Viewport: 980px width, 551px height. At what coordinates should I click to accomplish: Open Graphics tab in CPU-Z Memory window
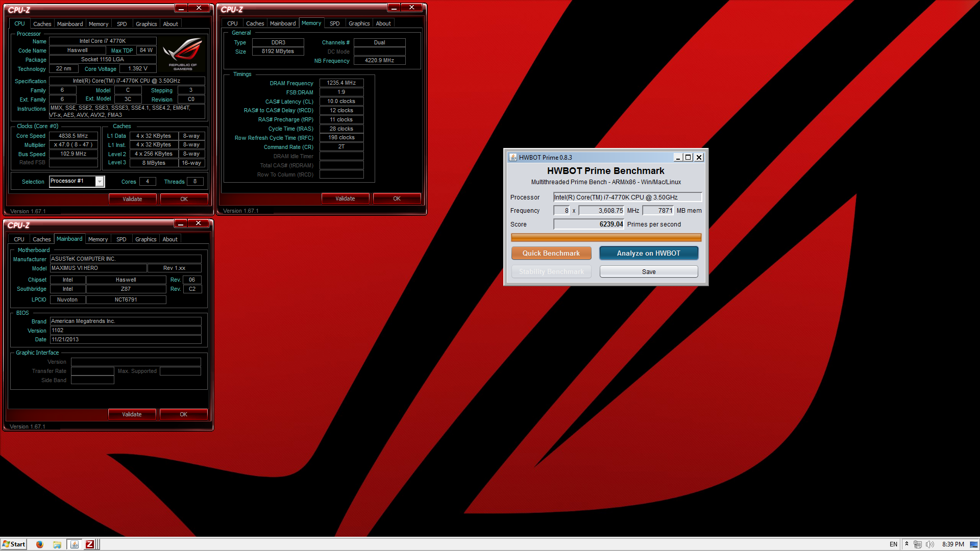point(359,23)
